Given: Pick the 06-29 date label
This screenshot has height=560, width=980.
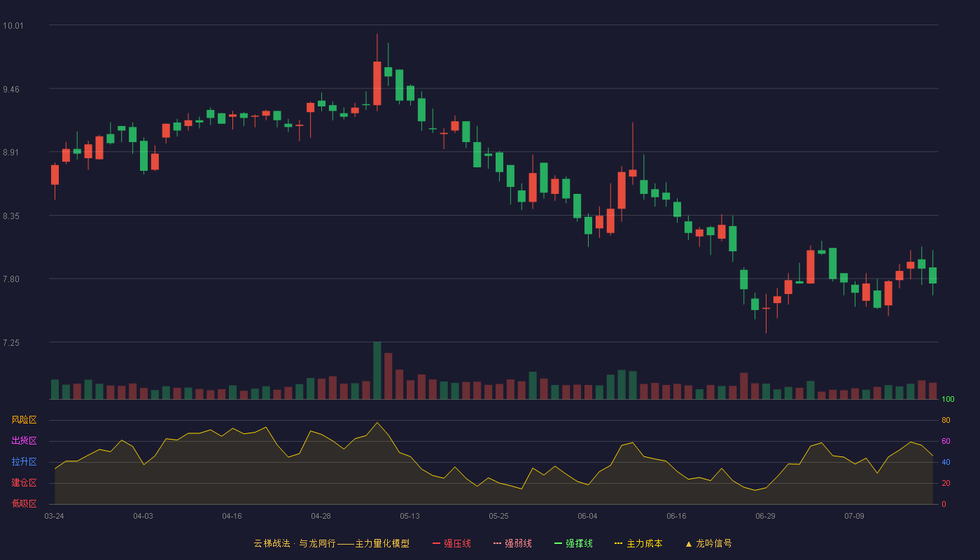Looking at the screenshot, I should click(x=765, y=516).
